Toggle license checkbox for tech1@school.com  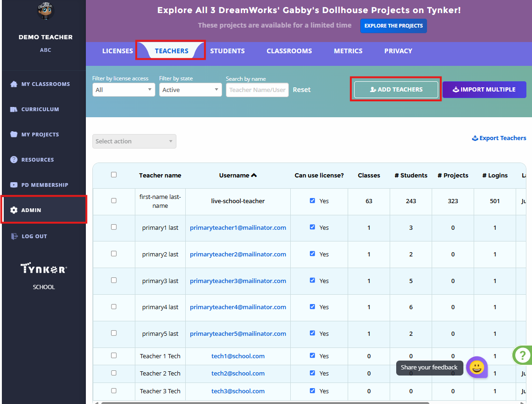point(312,355)
